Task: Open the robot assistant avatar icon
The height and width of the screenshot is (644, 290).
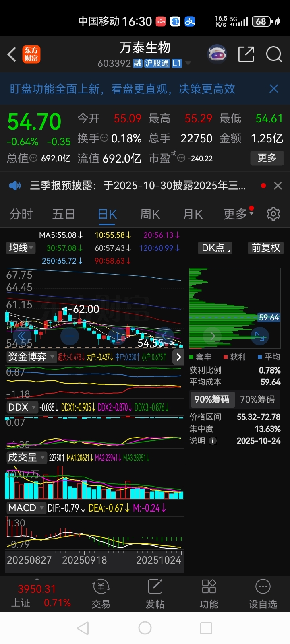Action: tap(217, 54)
